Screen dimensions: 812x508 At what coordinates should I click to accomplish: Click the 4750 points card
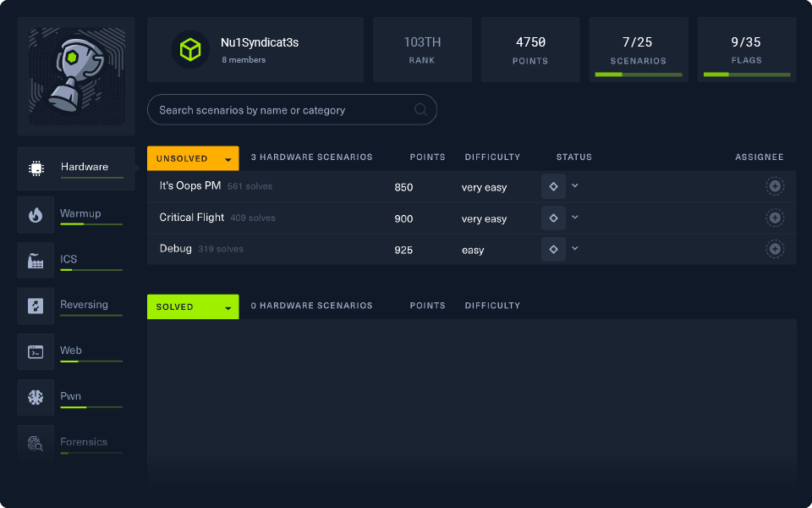[530, 50]
